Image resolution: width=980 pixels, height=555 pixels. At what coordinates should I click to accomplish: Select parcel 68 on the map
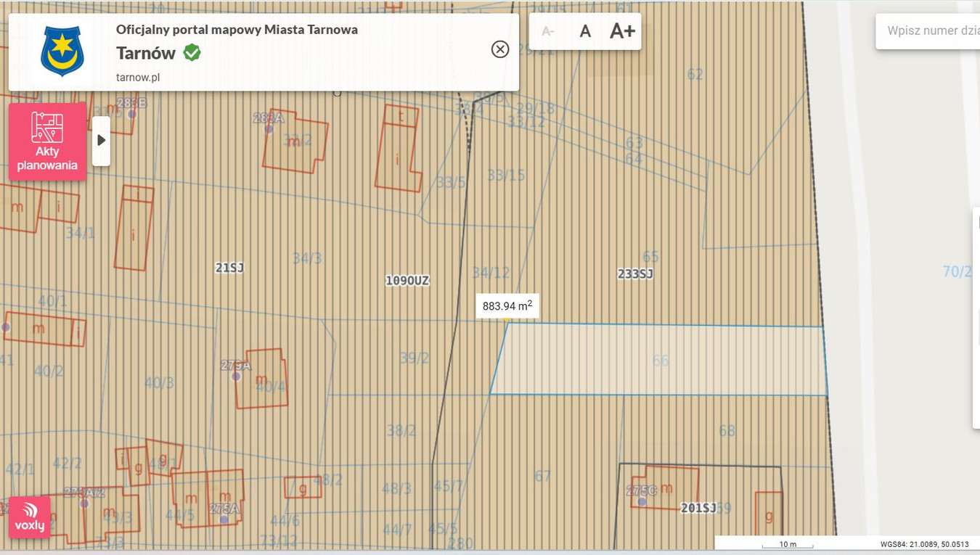tap(727, 431)
